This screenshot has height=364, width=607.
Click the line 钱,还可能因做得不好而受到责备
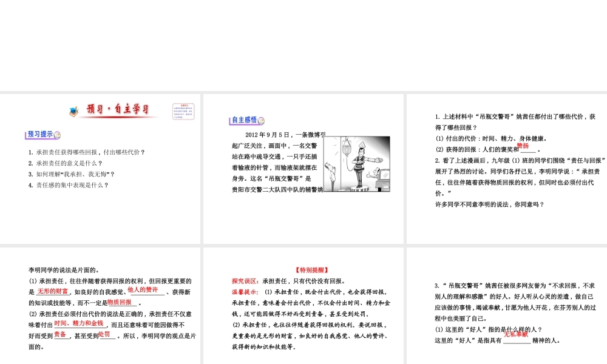click(x=302, y=314)
